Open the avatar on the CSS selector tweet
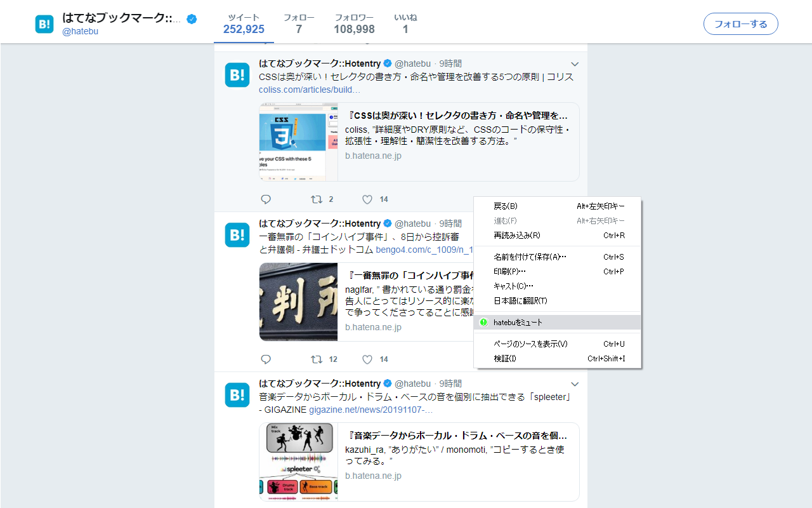The width and height of the screenshot is (812, 508). (237, 75)
